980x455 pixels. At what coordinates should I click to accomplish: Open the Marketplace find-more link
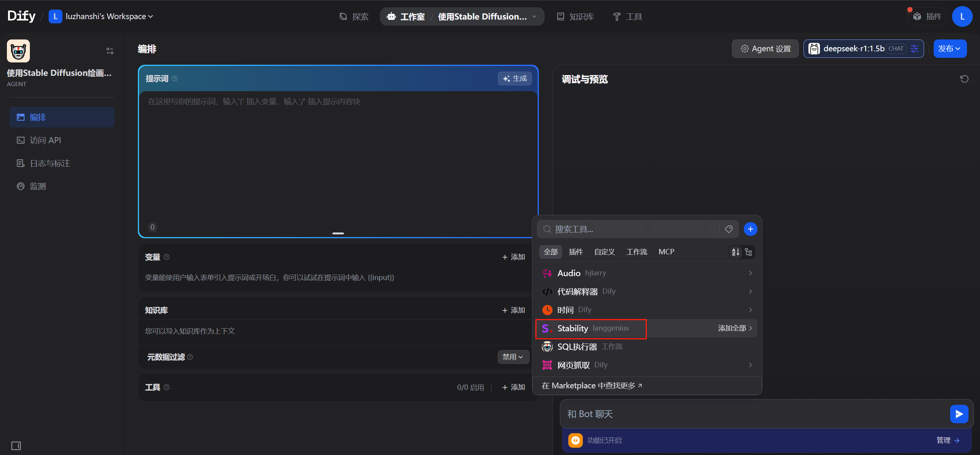point(592,386)
